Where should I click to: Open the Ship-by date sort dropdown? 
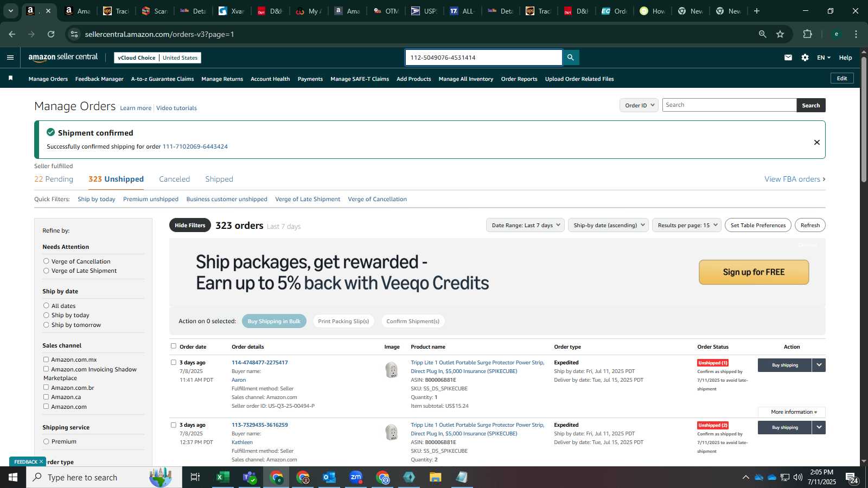(x=609, y=225)
